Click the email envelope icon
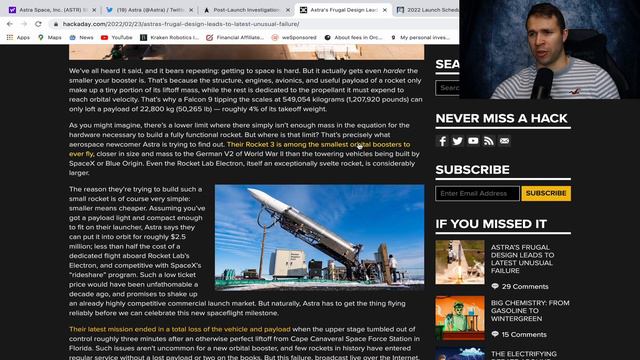The width and height of the screenshot is (640, 360). coord(504,141)
